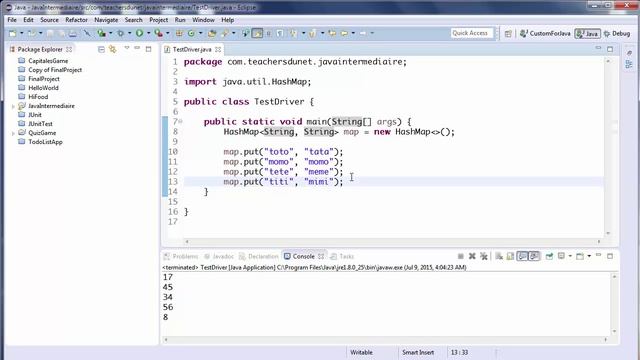Minimize the Package Explorer panel
Viewport: 640px width, 360px height.
[137, 48]
